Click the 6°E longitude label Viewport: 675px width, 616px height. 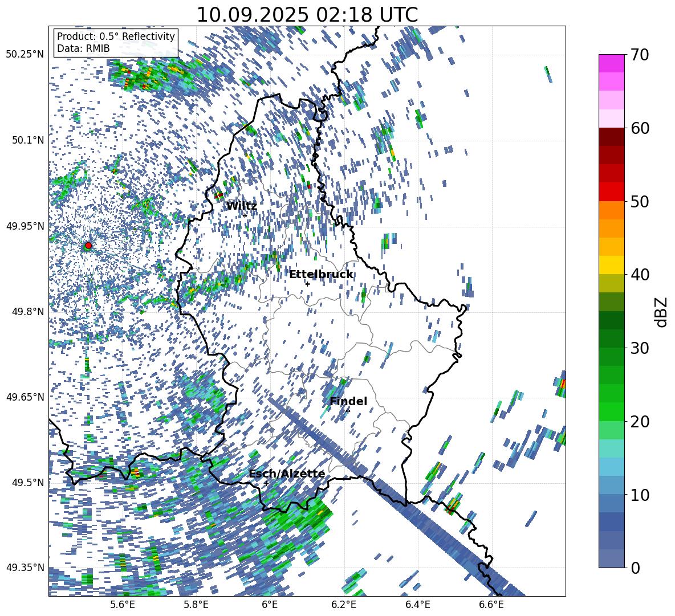(x=270, y=605)
